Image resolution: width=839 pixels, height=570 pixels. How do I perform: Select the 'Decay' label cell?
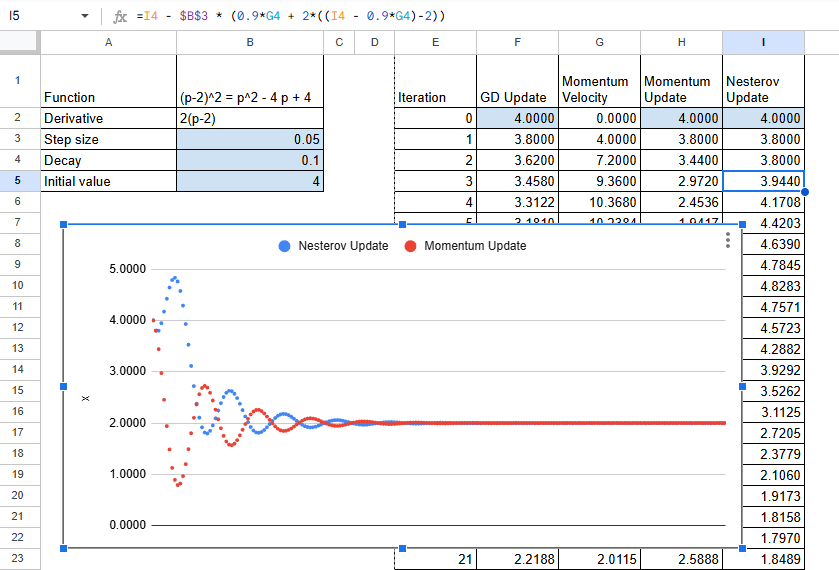109,160
